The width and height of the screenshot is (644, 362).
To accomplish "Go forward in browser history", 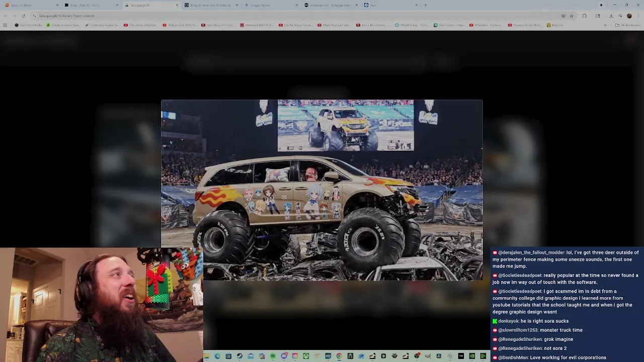I will pos(14,16).
